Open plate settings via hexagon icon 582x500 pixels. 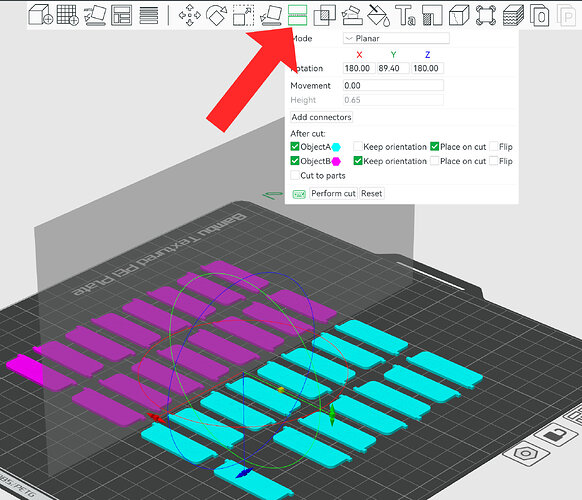(x=526, y=454)
